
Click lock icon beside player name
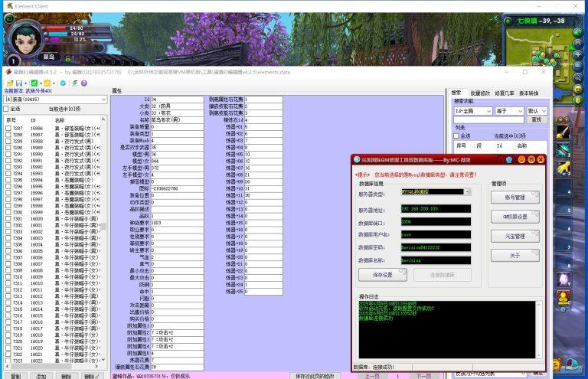(x=67, y=59)
